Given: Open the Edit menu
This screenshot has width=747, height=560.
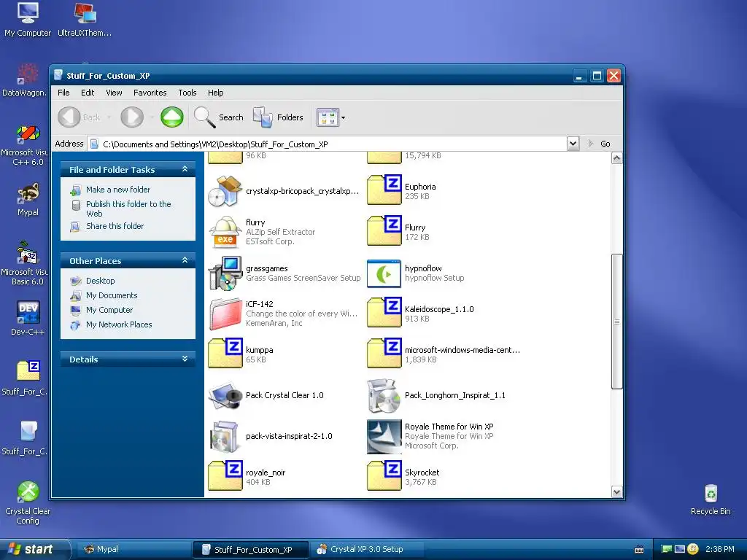Looking at the screenshot, I should coord(88,93).
